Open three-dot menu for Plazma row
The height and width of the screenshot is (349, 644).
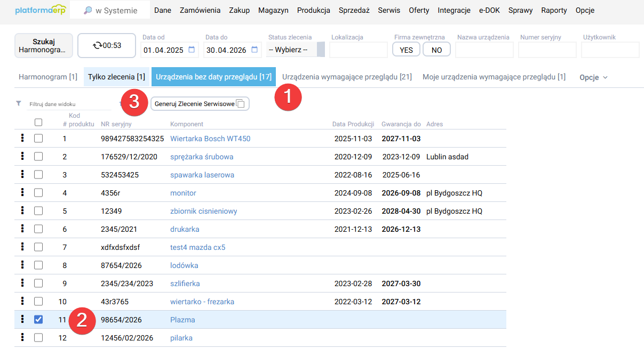(22, 320)
